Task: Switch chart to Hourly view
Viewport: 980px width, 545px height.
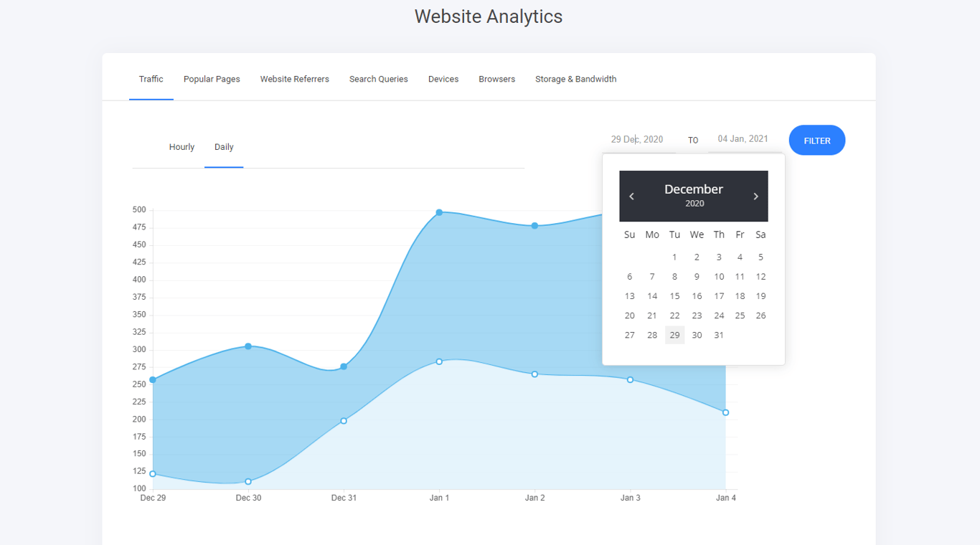Action: (182, 147)
